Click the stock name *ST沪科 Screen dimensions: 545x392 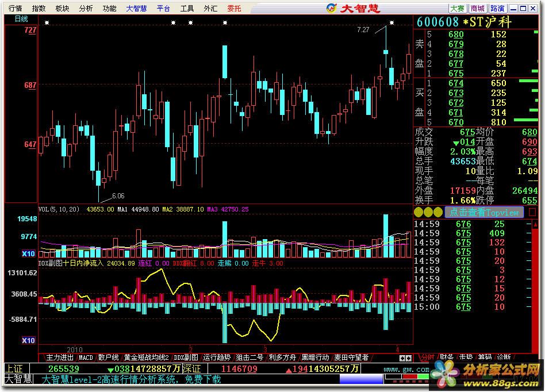[x=488, y=22]
